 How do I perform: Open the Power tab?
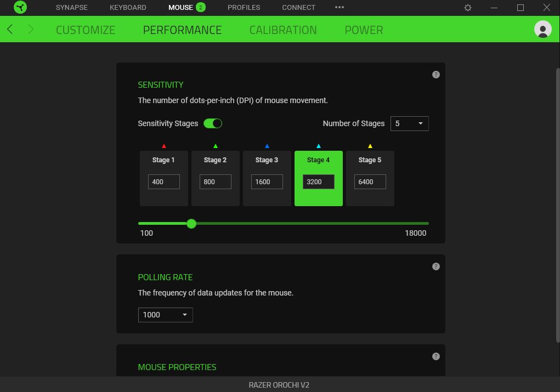pos(364,30)
